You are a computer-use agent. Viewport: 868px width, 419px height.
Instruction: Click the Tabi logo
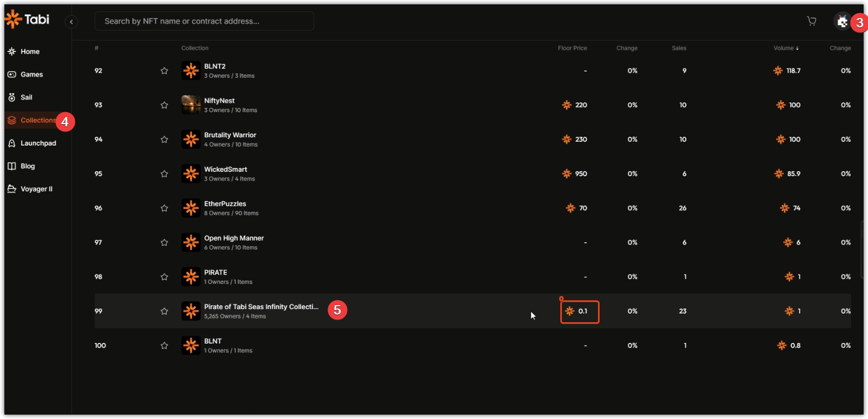[x=27, y=20]
